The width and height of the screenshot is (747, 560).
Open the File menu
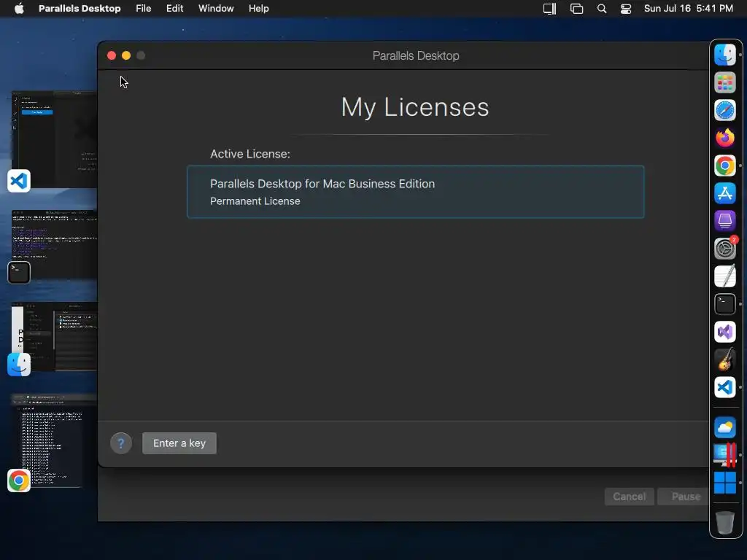click(x=144, y=9)
